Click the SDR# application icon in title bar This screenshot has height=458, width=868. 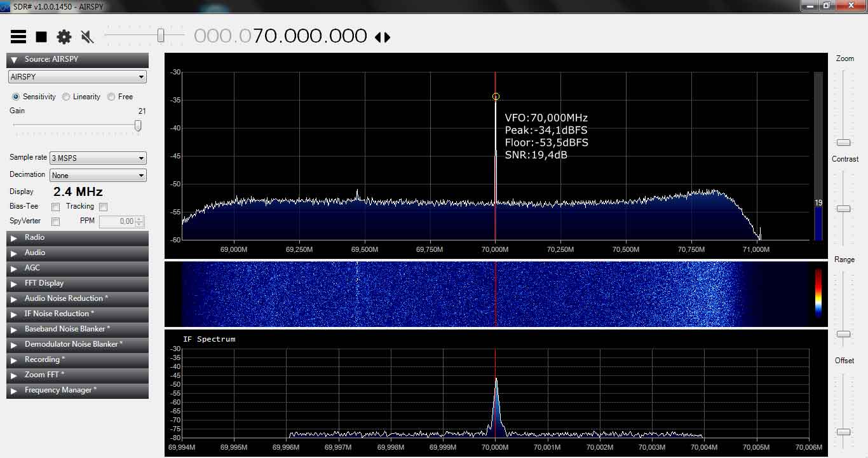(5, 6)
